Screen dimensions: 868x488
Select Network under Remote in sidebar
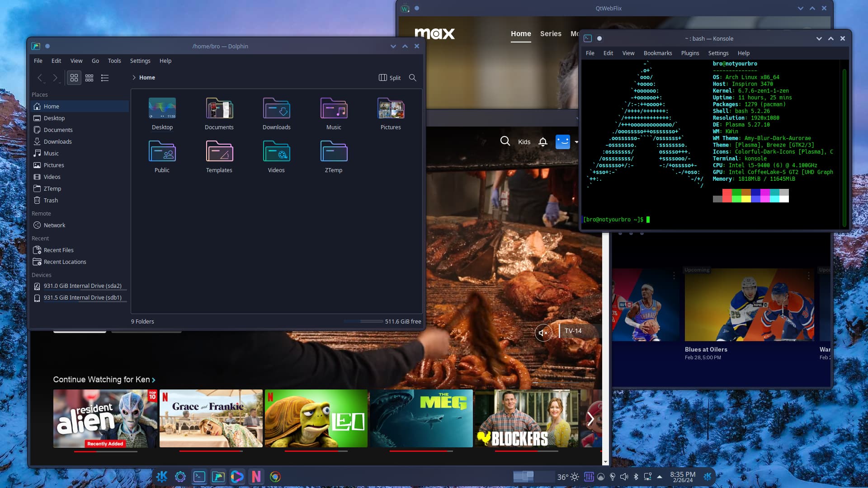click(80, 225)
